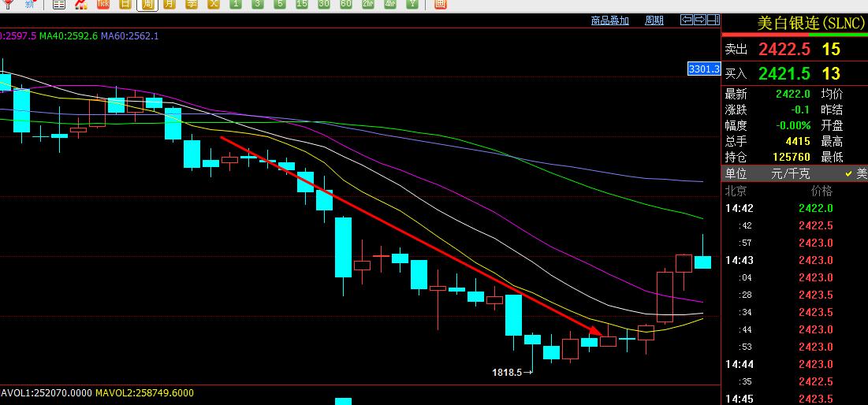
Task: Open the 商品叠加 overlay link
Action: coord(609,20)
